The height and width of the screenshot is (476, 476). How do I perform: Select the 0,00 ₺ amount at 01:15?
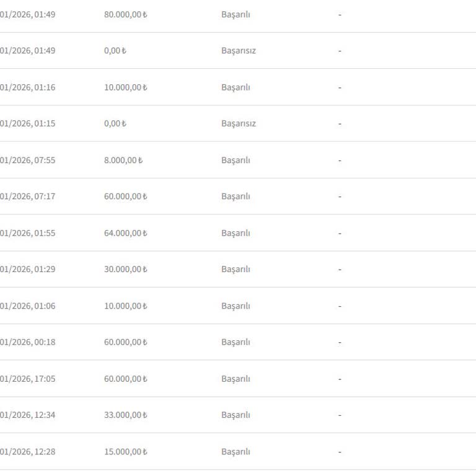click(115, 123)
